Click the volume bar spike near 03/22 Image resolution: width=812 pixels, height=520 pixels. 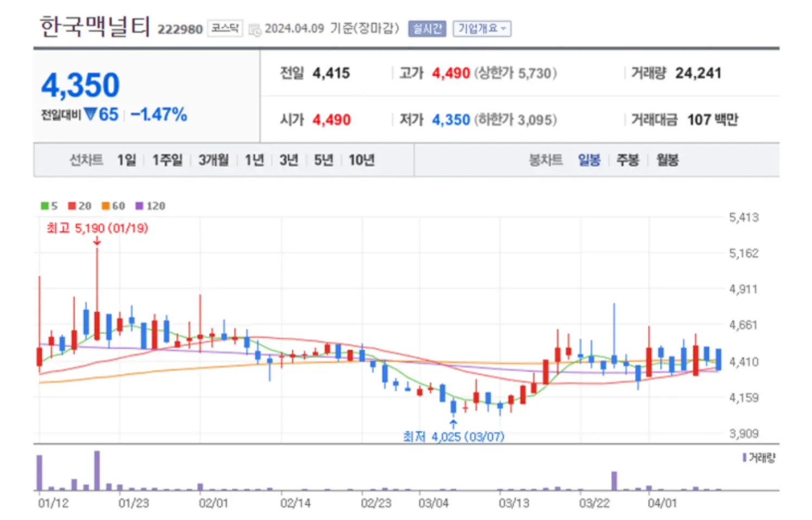pos(614,481)
